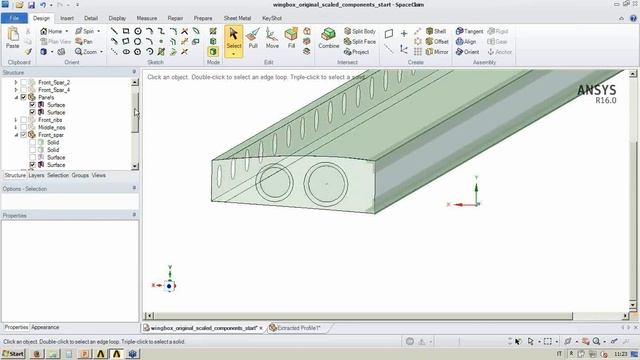Expand the Front_Spar_4 tree node
640x360 pixels.
[x=16, y=90]
